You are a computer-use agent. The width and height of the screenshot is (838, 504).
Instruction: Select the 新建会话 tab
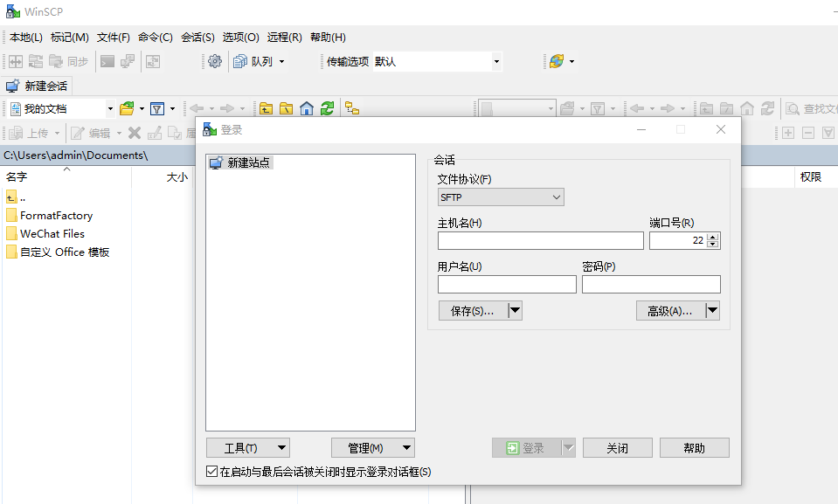pyautogui.click(x=37, y=86)
